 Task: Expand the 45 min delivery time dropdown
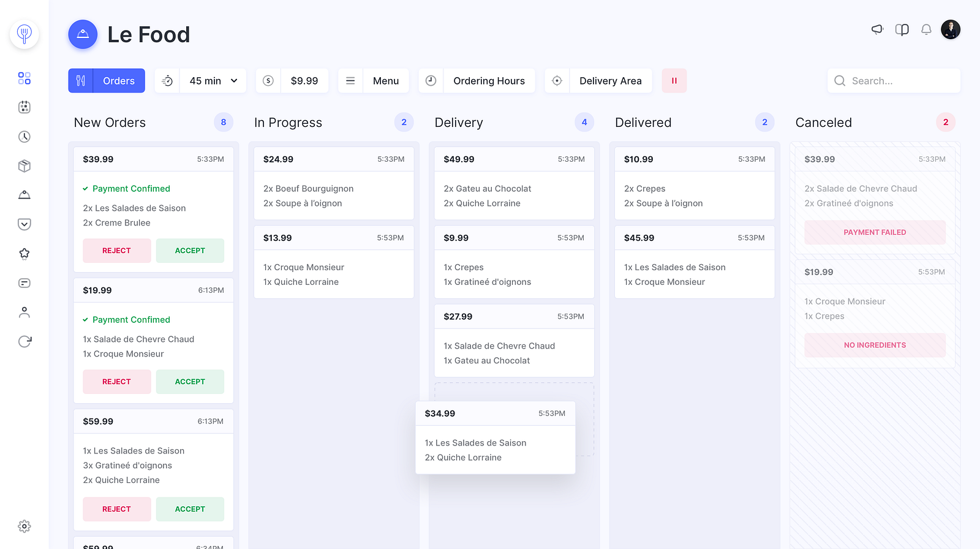pyautogui.click(x=213, y=81)
